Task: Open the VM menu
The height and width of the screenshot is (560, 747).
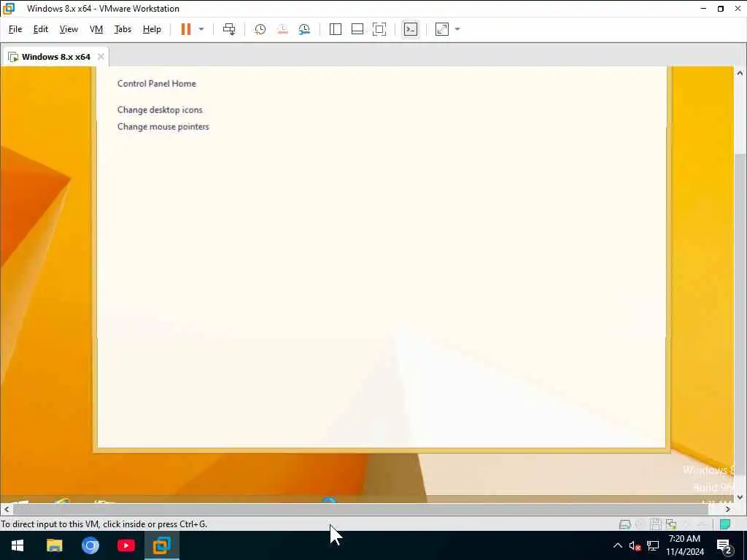Action: [96, 29]
